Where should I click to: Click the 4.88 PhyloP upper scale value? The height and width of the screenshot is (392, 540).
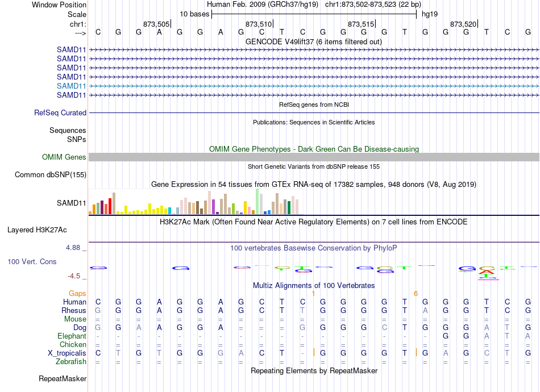coord(73,248)
